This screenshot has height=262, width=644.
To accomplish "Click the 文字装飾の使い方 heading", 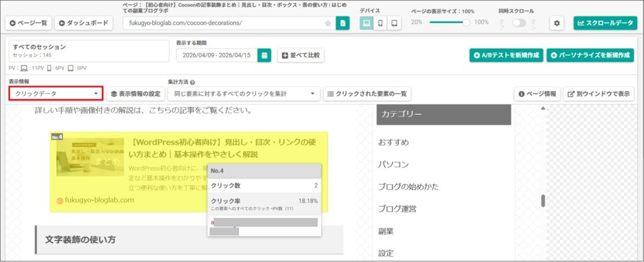I will 80,240.
